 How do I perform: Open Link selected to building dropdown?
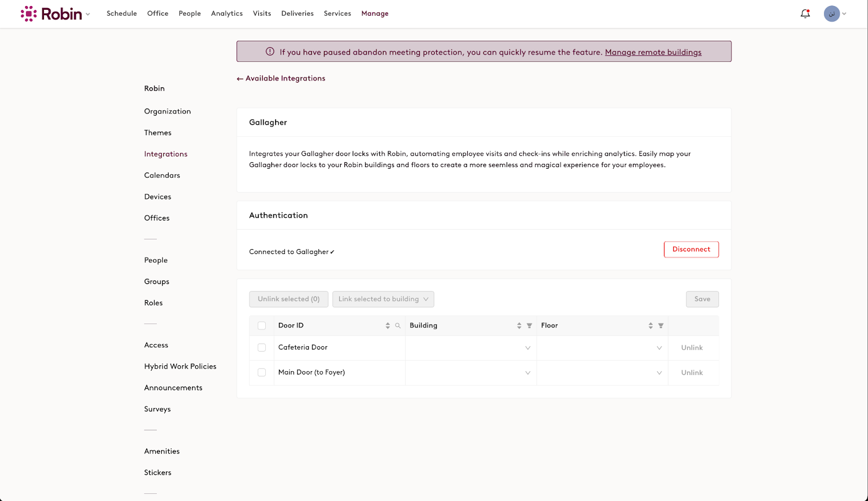(x=383, y=299)
